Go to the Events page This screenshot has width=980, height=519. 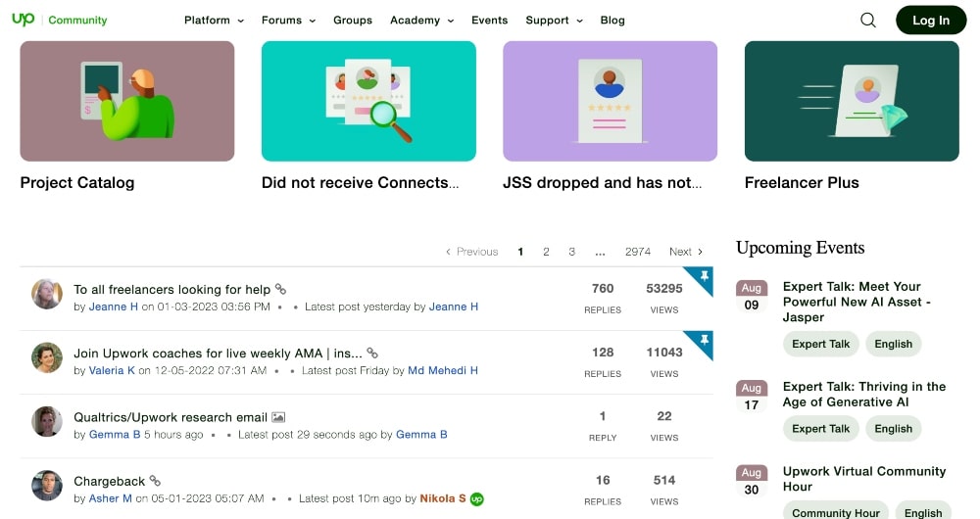pos(489,20)
